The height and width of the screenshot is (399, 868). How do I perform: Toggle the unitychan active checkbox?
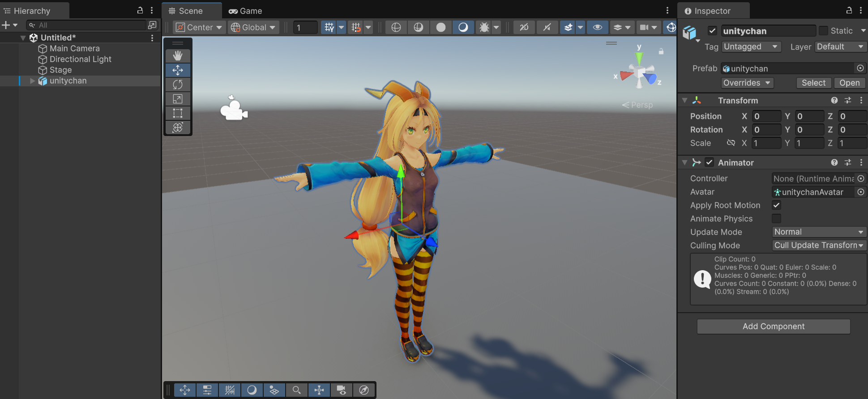(712, 31)
